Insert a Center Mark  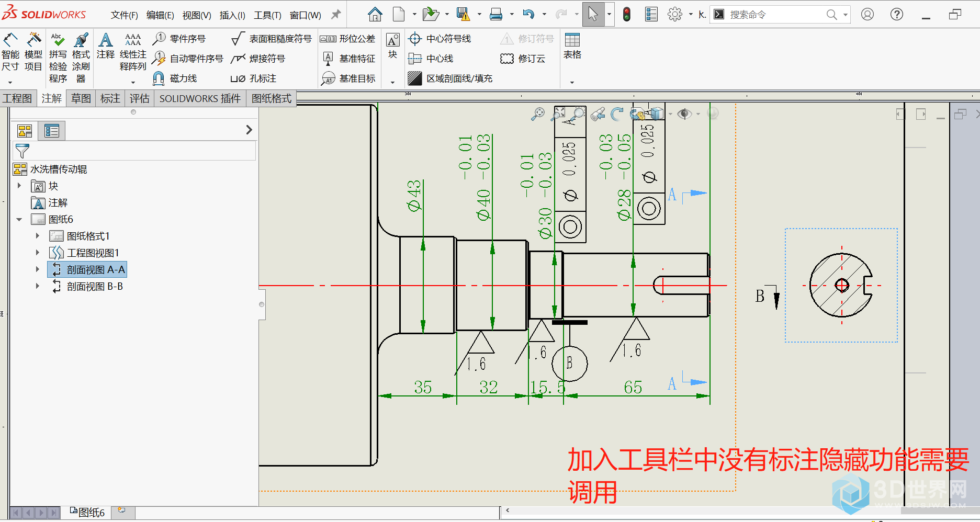pyautogui.click(x=440, y=39)
